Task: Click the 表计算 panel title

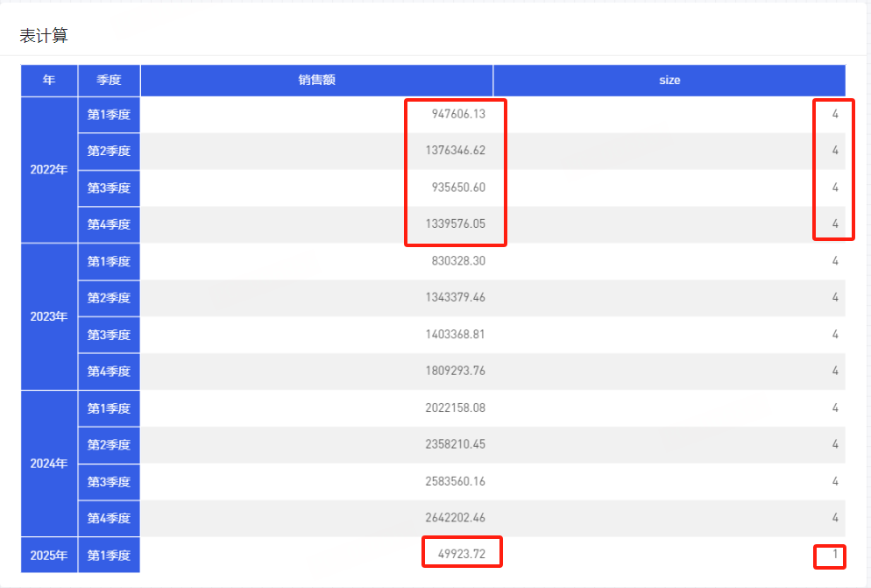Action: (x=44, y=36)
